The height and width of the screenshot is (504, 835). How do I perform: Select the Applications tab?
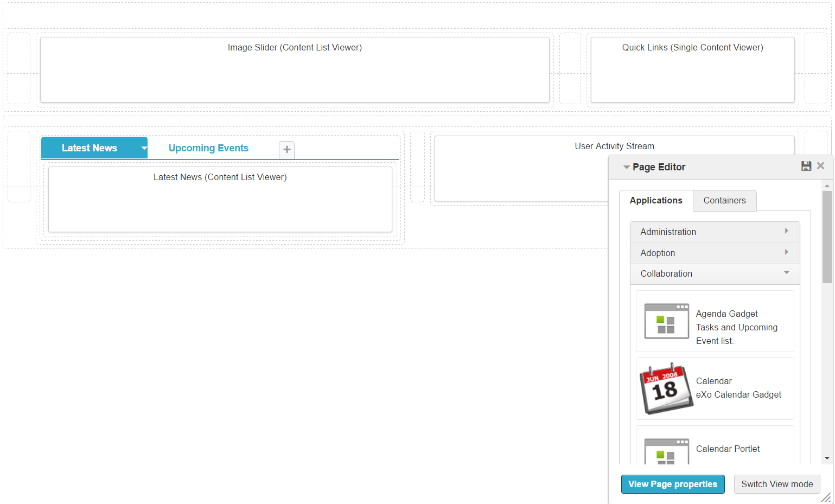click(x=656, y=200)
